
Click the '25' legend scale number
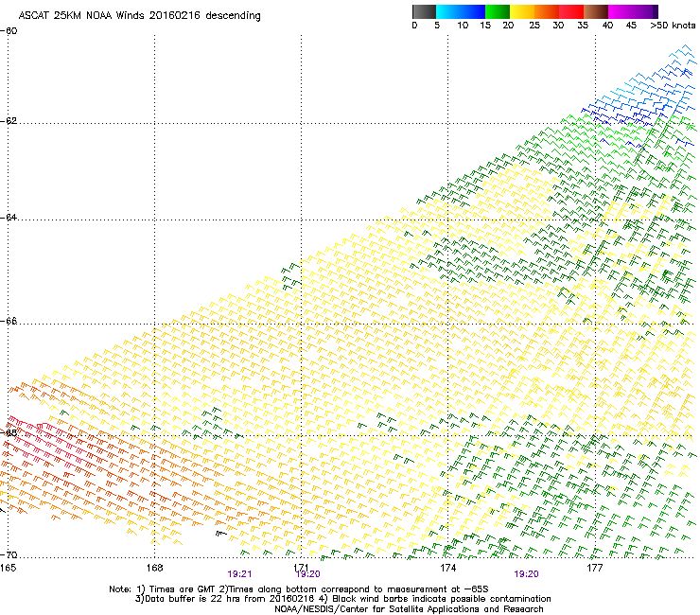[534, 26]
